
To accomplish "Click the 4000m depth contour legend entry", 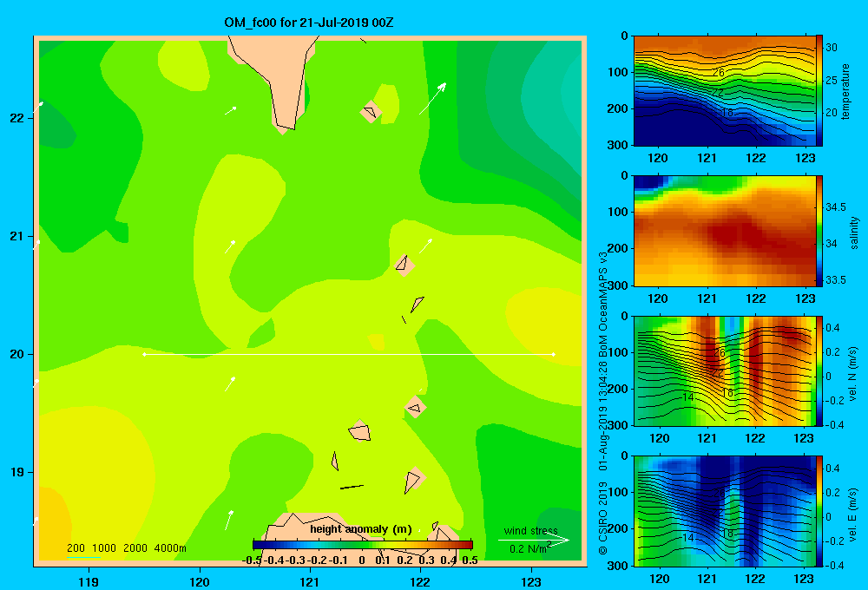I will (170, 548).
